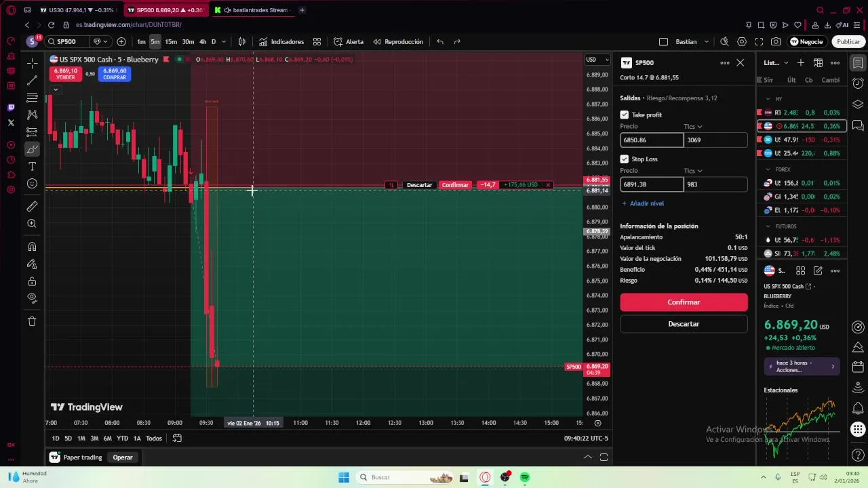This screenshot has width=868, height=488.
Task: Toggle magnet mode for drawings
Action: [x=32, y=247]
